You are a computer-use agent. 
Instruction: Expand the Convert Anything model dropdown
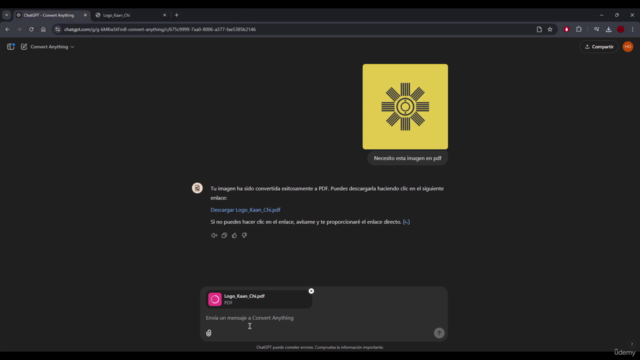[x=52, y=47]
